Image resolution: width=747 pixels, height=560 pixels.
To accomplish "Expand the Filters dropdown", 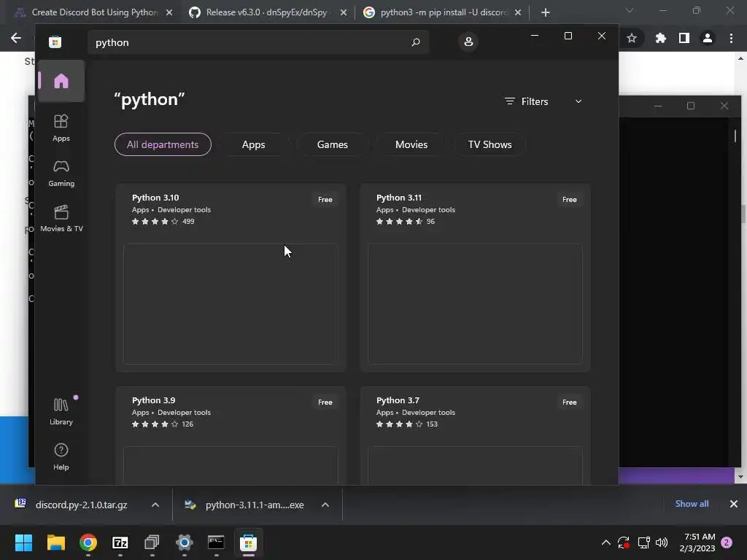I will (x=543, y=101).
